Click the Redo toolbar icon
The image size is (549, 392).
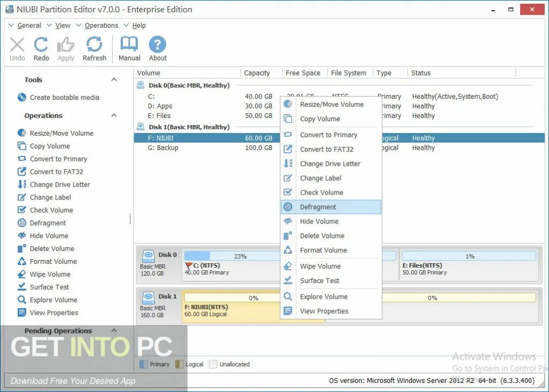coord(41,49)
